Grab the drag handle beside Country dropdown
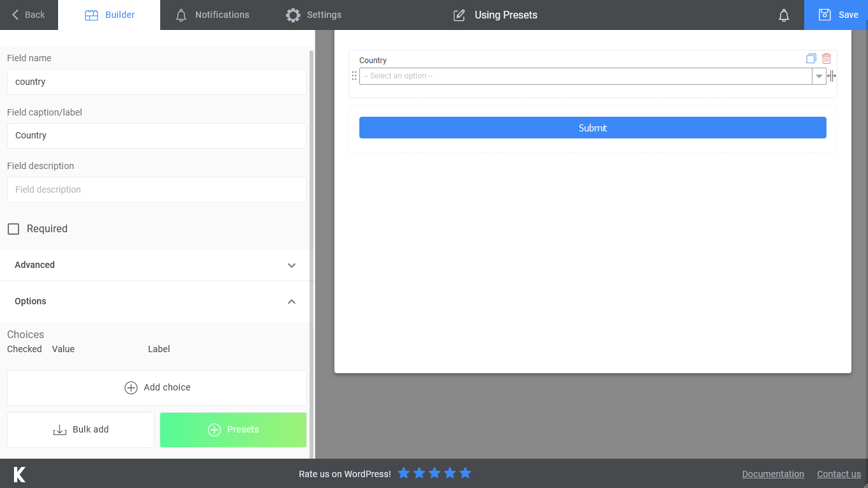The width and height of the screenshot is (868, 488). coord(354,76)
